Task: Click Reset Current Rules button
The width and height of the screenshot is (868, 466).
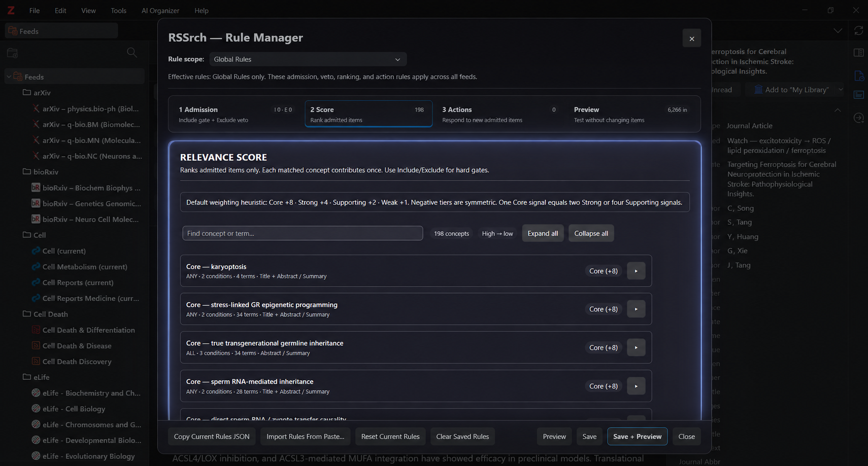Action: pyautogui.click(x=390, y=437)
